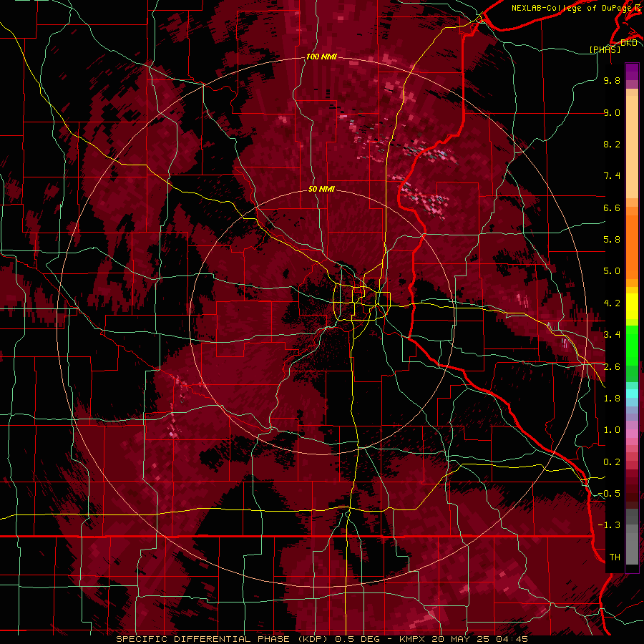Pick the bright green band near 3.4

[x=632, y=345]
